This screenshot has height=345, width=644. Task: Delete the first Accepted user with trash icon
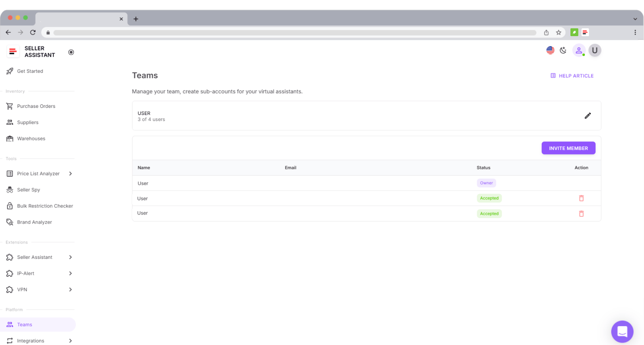[x=581, y=198]
